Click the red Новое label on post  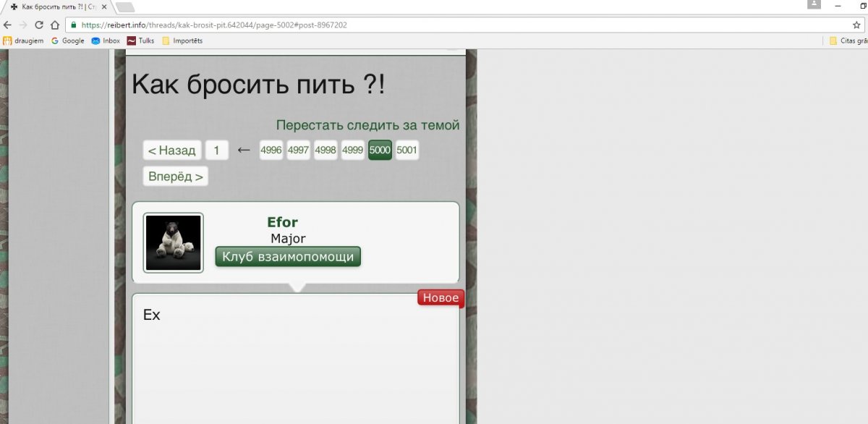(440, 297)
